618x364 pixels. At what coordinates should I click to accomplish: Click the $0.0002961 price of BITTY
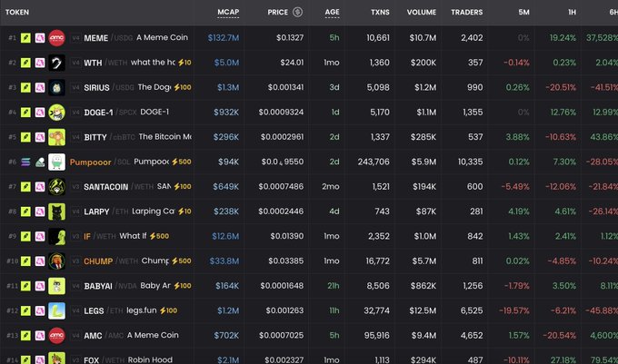pyautogui.click(x=283, y=137)
